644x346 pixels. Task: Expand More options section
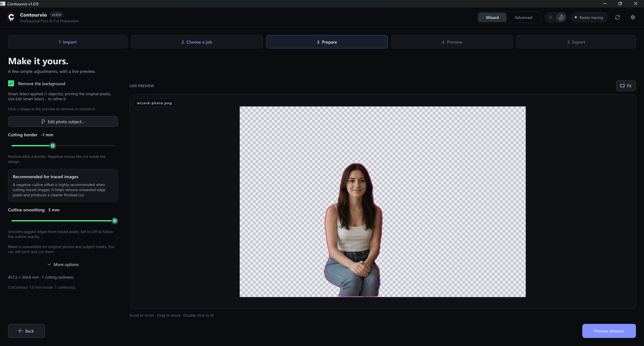point(63,264)
